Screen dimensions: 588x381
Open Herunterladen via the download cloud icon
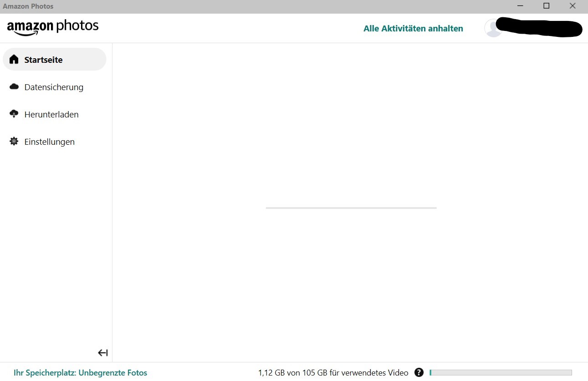click(x=14, y=114)
